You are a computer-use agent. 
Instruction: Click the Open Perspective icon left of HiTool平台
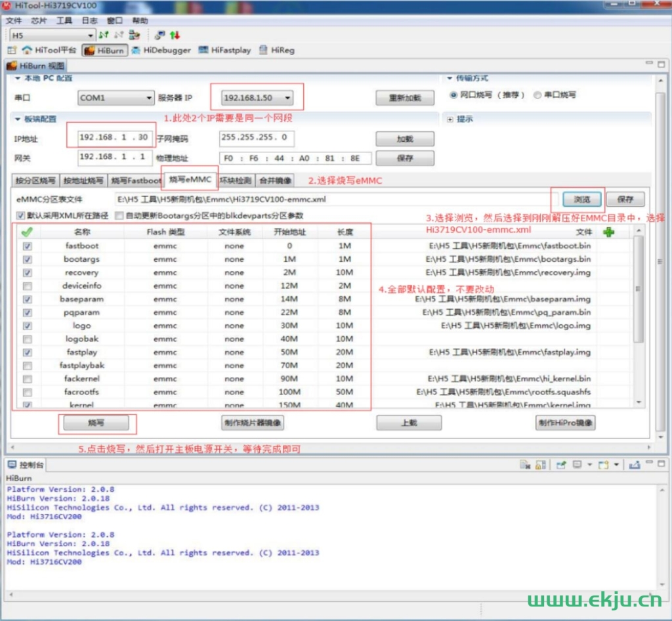pyautogui.click(x=12, y=50)
